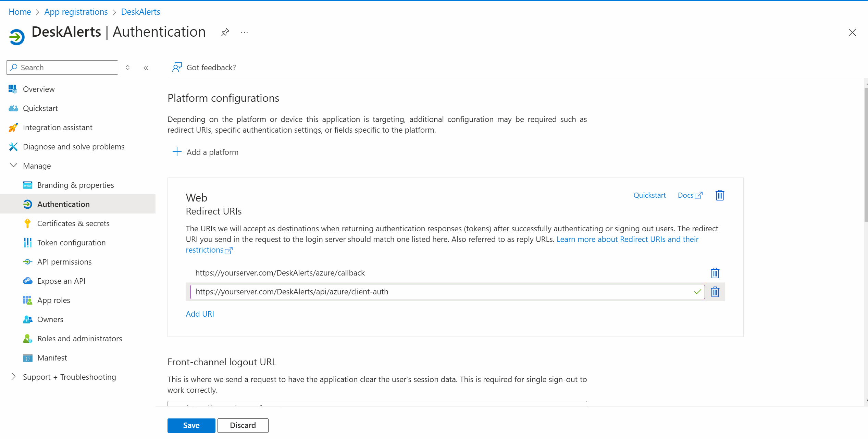The width and height of the screenshot is (868, 439).
Task: Collapse the left navigation menu
Action: (146, 68)
